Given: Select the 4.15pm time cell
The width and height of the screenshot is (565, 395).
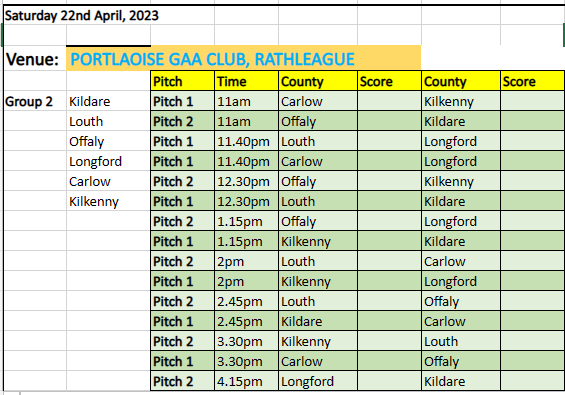Looking at the screenshot, I should pyautogui.click(x=246, y=381).
